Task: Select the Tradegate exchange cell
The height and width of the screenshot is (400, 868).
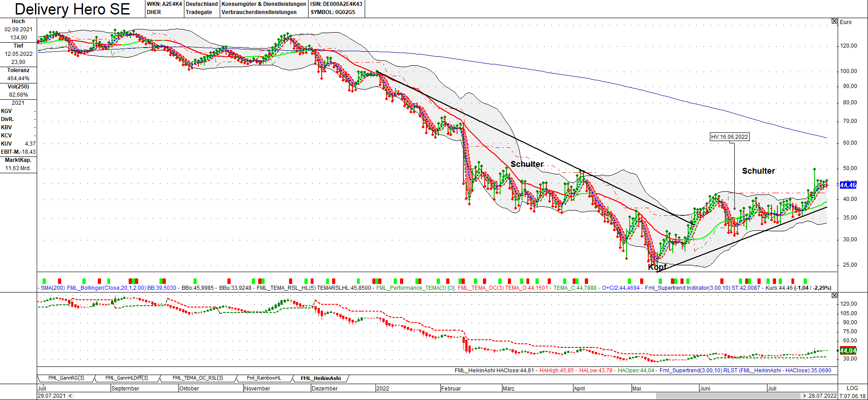Action: (x=199, y=12)
